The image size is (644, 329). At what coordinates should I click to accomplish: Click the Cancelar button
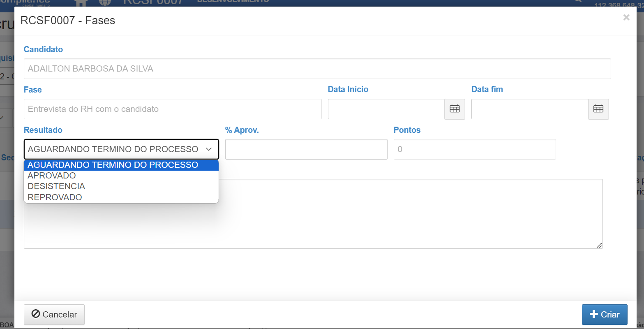click(54, 315)
